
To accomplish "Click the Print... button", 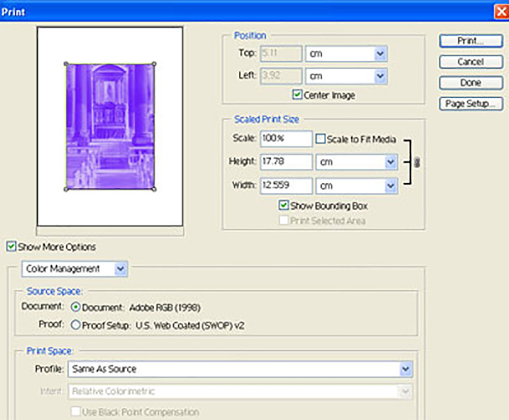I will coord(471,41).
